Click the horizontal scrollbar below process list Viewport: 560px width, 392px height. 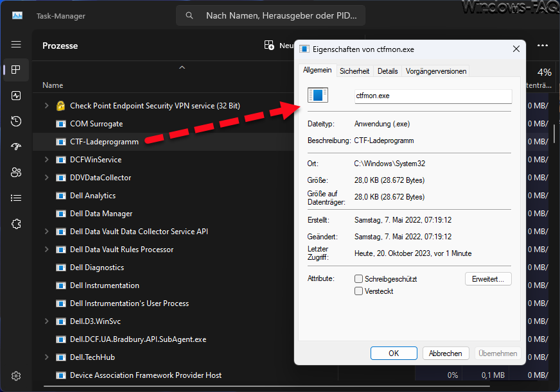(267, 386)
